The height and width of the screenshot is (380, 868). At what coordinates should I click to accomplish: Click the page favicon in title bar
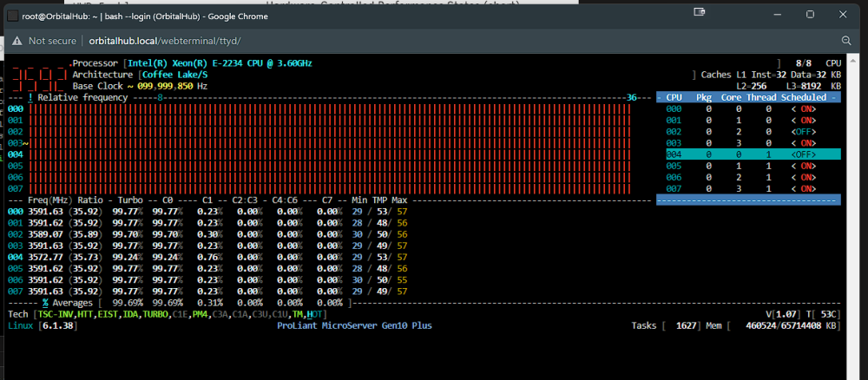[x=12, y=16]
